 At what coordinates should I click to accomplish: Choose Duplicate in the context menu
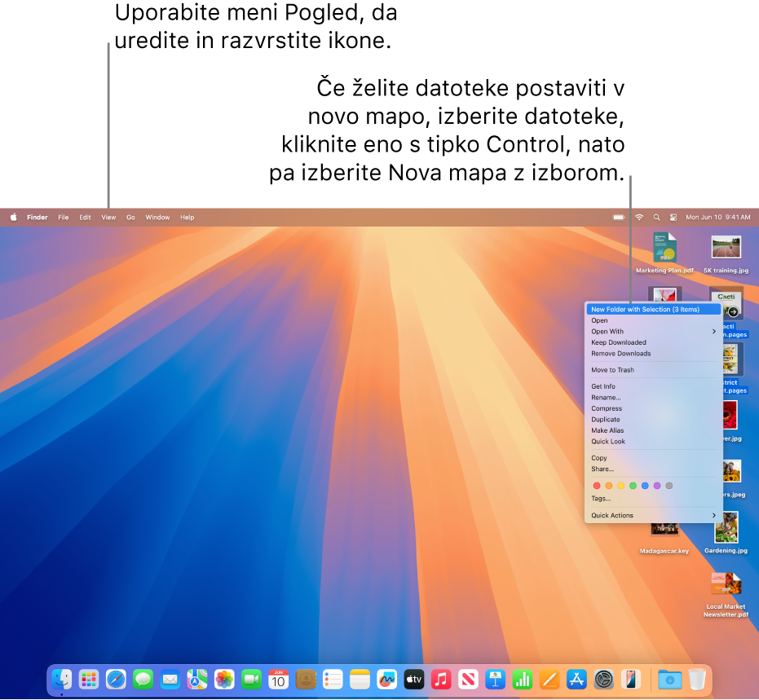tap(654, 420)
